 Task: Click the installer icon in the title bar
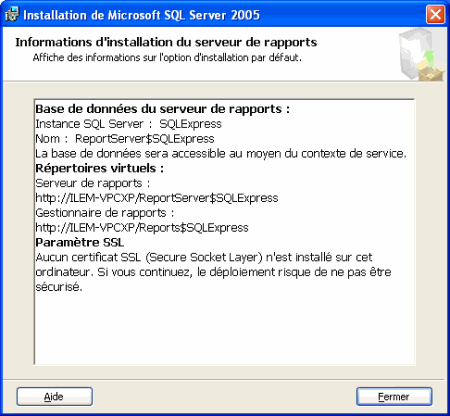(x=12, y=14)
